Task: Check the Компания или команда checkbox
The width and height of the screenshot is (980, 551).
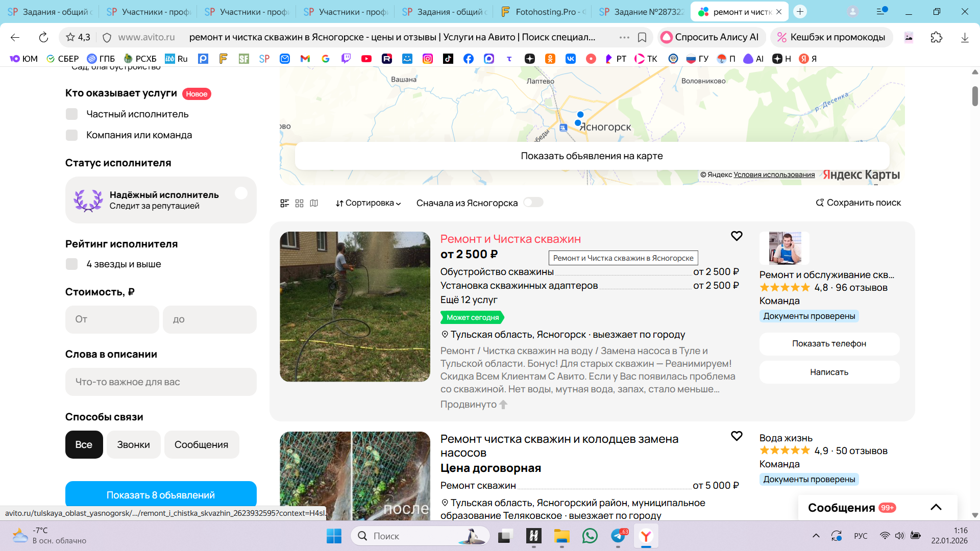Action: 72,135
